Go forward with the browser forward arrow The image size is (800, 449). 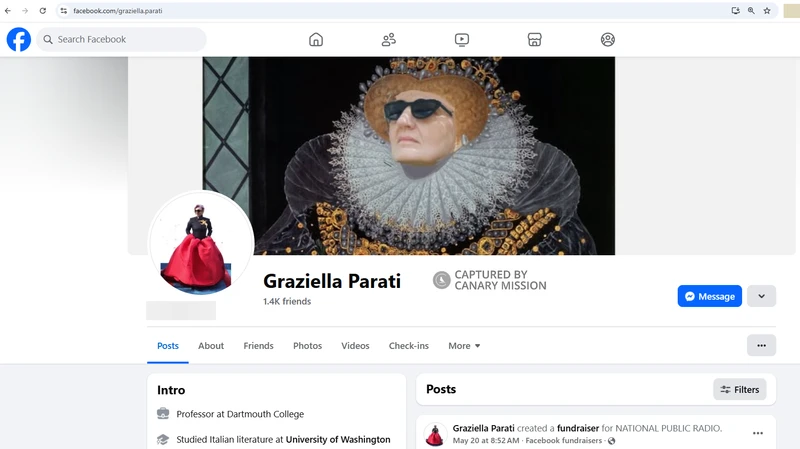click(x=25, y=11)
